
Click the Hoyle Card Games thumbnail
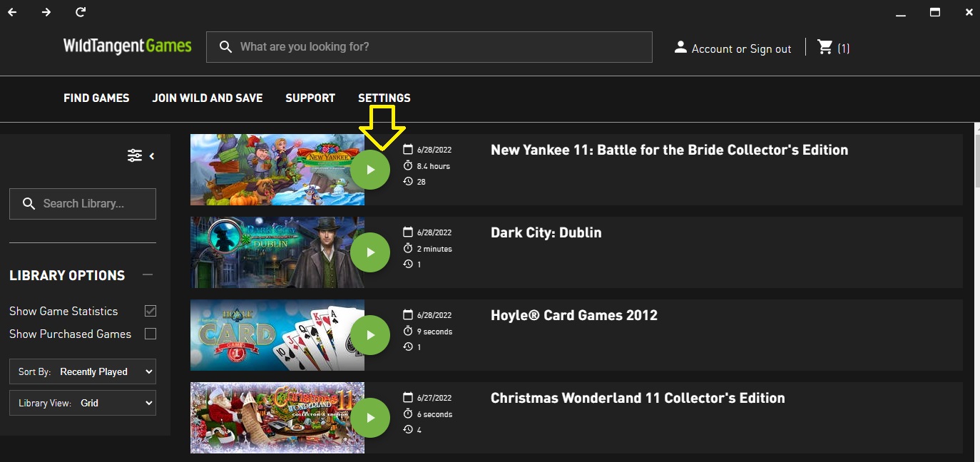coord(277,335)
